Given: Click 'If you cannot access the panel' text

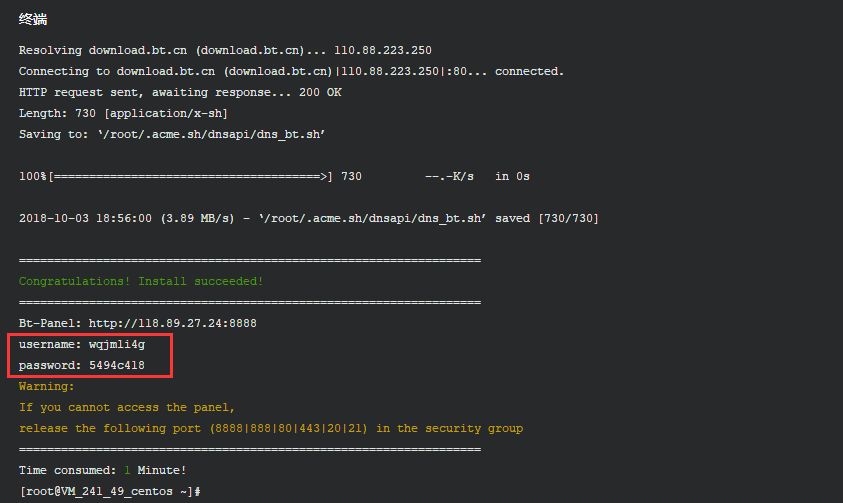Looking at the screenshot, I should [x=126, y=407].
